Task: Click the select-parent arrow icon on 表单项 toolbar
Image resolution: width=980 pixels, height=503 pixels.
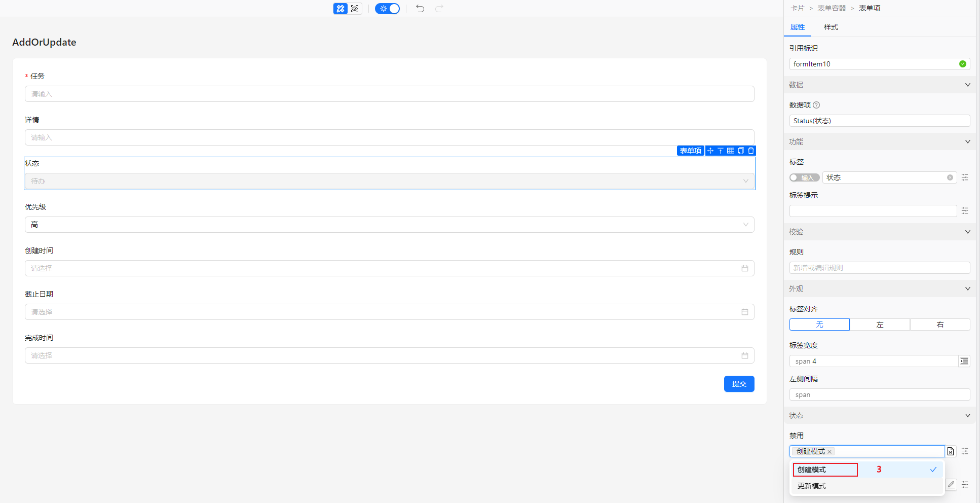Action: [721, 151]
